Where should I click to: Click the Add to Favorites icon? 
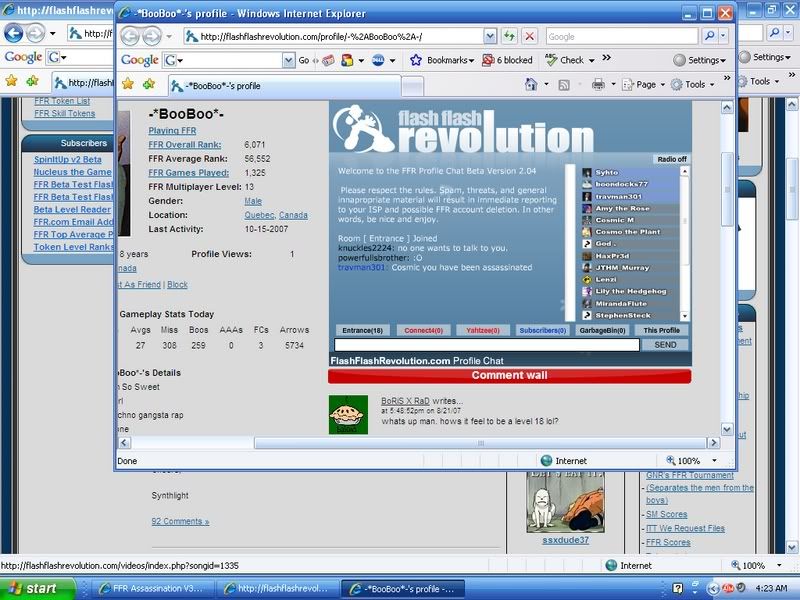pos(146,85)
